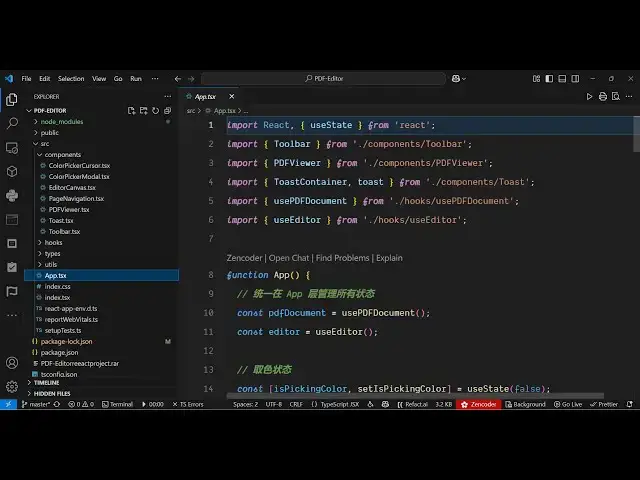Expand the public folder
The width and height of the screenshot is (640, 480).
[49, 133]
